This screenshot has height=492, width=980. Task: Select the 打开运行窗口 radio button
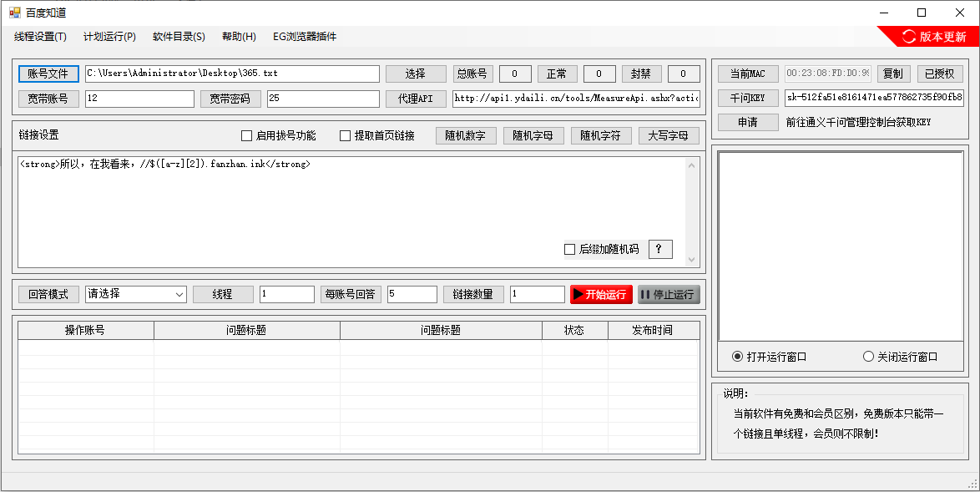pos(770,357)
